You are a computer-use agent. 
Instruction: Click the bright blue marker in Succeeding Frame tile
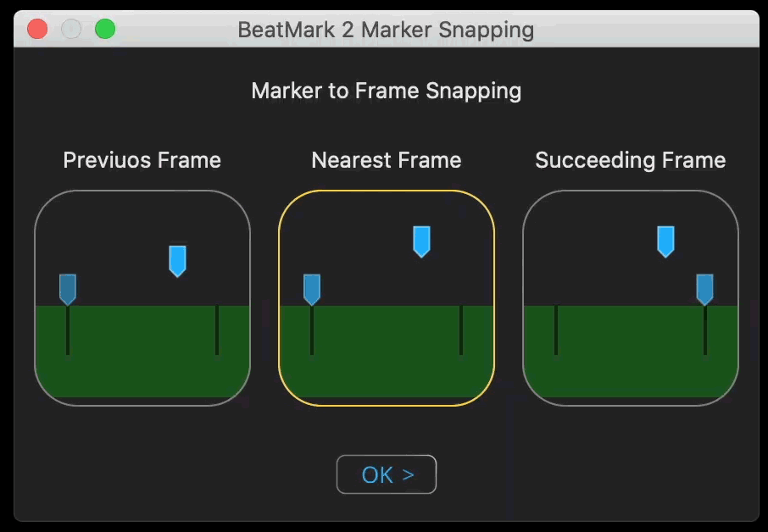[x=665, y=241]
